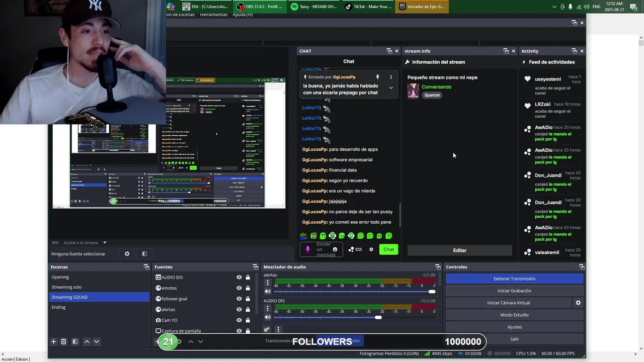Click the Enviar un mensaje input field
The image size is (644, 362).
tap(322, 249)
